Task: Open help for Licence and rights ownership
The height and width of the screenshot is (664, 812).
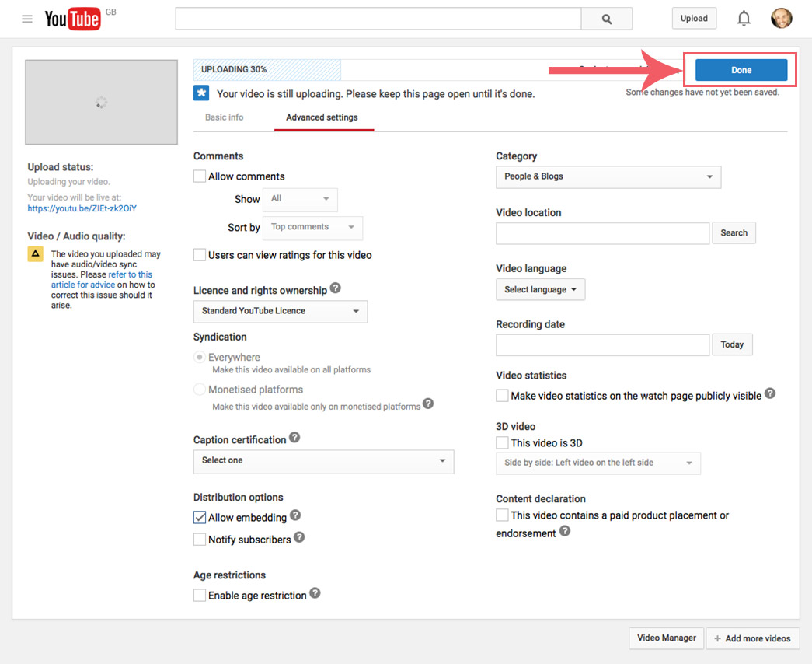Action: pos(336,288)
